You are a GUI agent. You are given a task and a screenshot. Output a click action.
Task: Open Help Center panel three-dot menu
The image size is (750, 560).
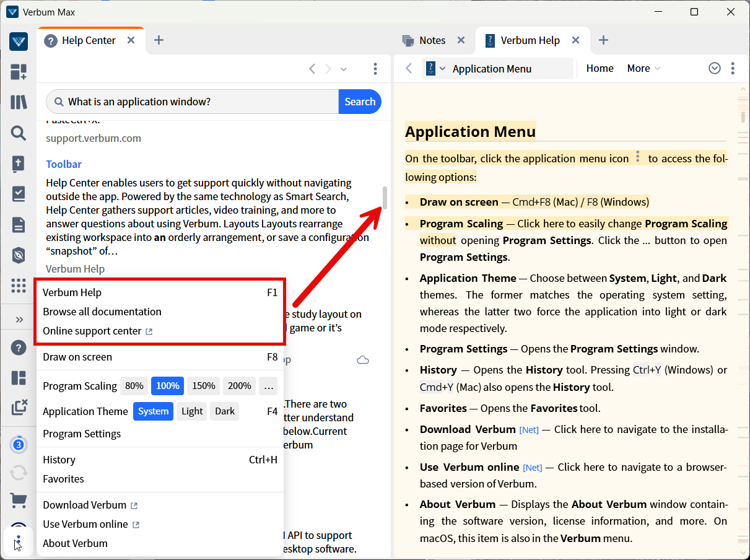pyautogui.click(x=375, y=69)
